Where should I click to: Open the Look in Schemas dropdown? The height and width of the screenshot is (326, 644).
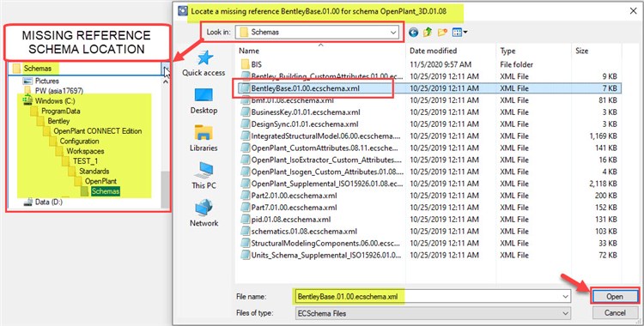click(317, 32)
